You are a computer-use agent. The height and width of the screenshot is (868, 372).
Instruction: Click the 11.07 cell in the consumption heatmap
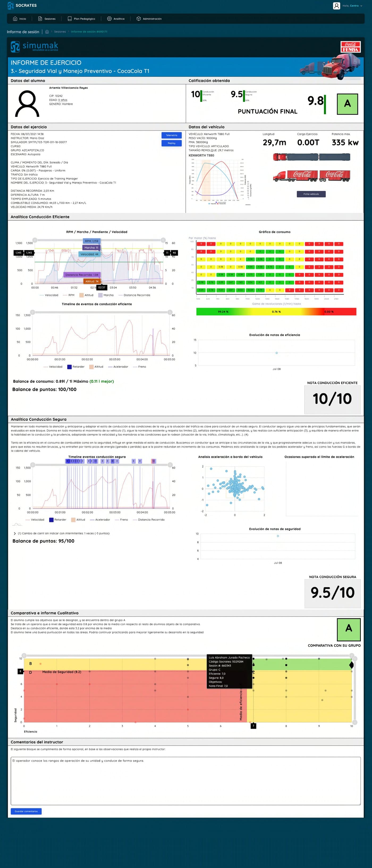[x=221, y=290]
